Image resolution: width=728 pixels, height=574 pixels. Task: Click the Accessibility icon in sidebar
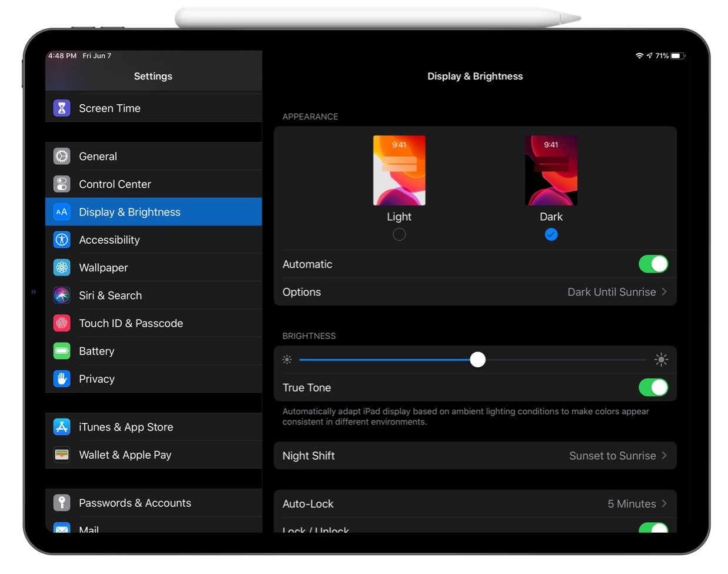click(62, 240)
